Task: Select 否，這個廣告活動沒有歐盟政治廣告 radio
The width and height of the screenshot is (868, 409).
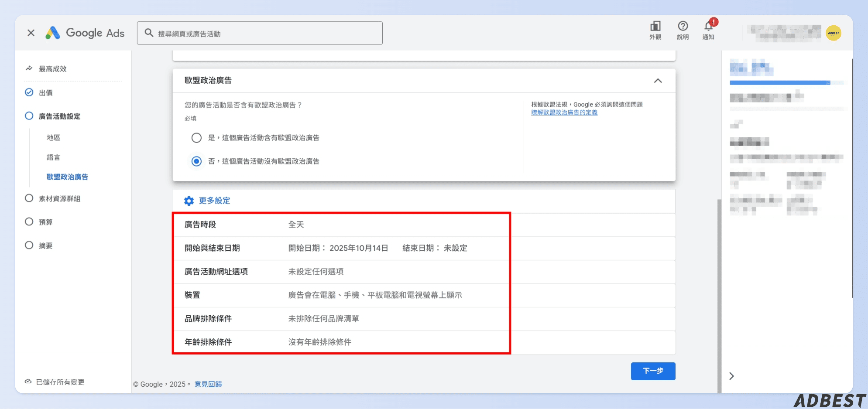Action: [196, 161]
